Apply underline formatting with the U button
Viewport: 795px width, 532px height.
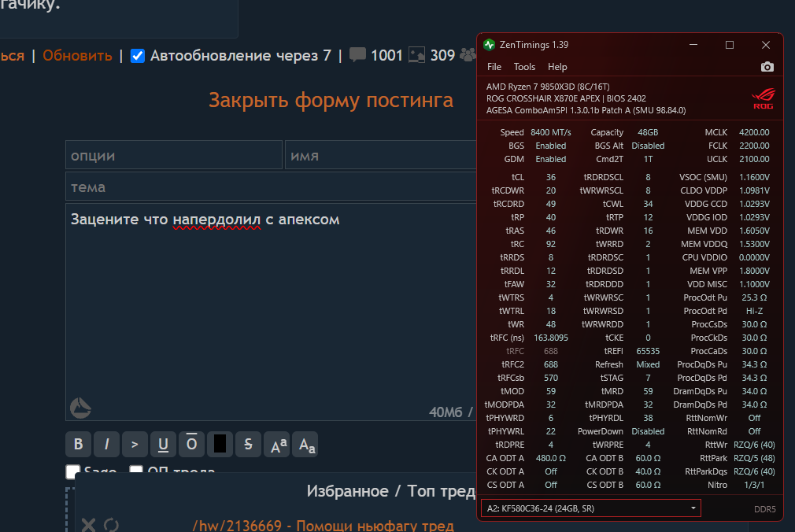163,445
